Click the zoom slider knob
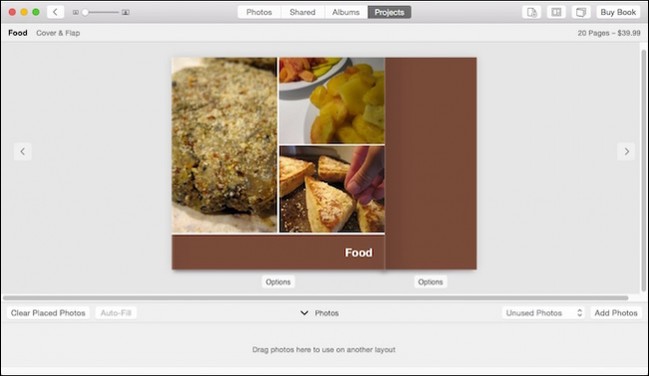This screenshot has height=376, width=649. [x=85, y=12]
